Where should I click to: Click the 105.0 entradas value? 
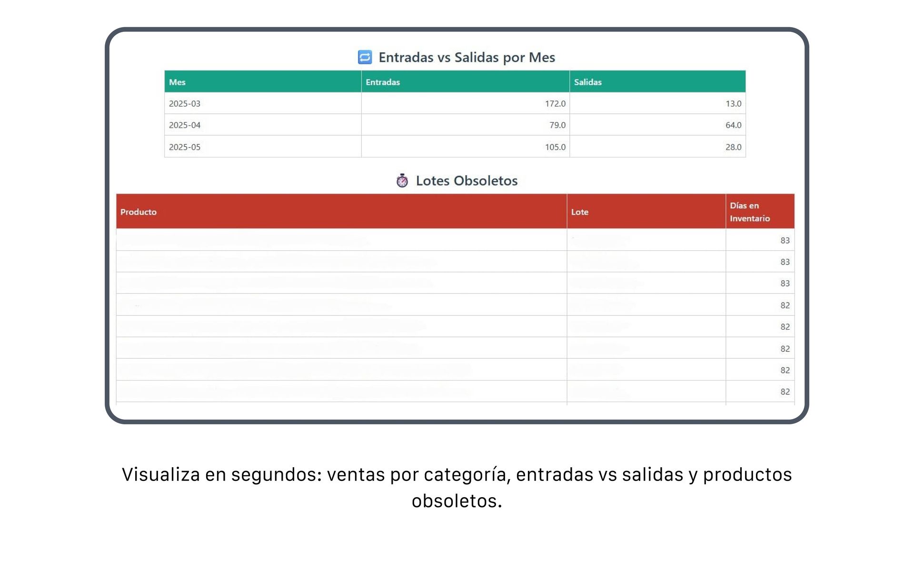point(555,147)
